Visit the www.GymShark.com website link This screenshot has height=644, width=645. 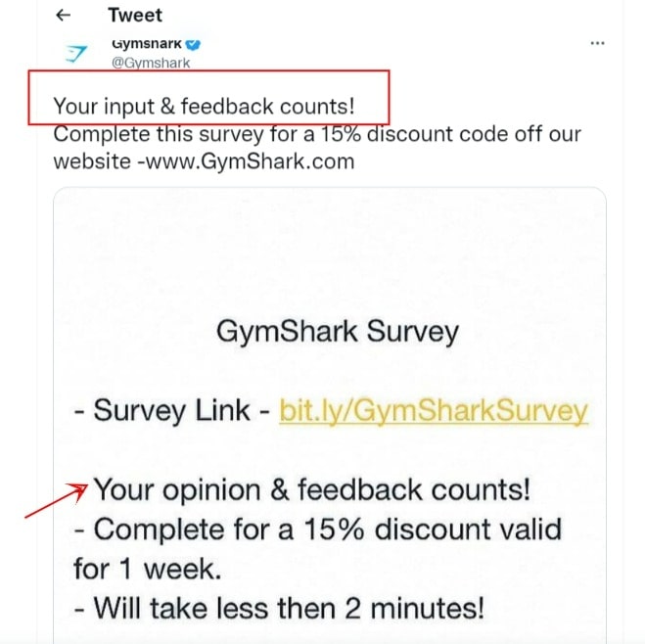point(251,161)
